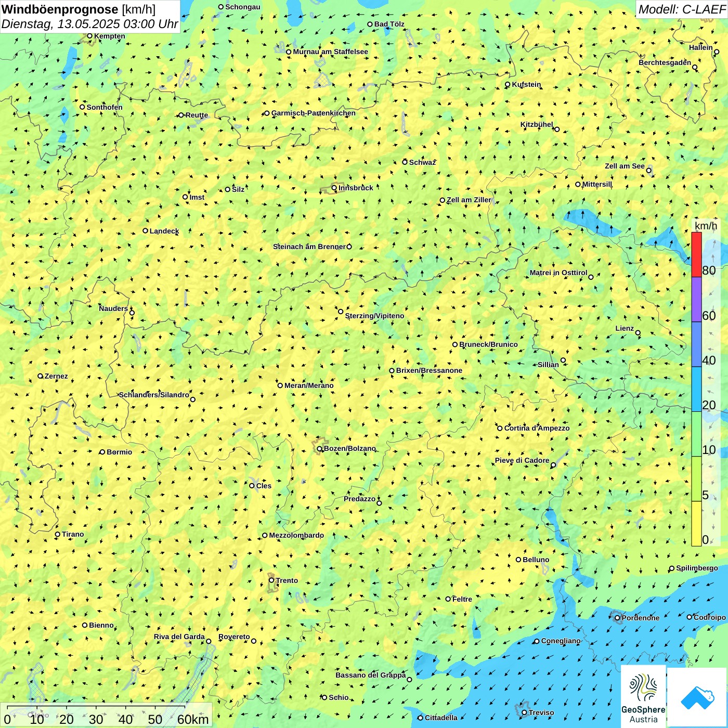Click the date Dienstag, 13.05.2025 03:00 Uhr
This screenshot has width=728, height=728.
pos(89,24)
